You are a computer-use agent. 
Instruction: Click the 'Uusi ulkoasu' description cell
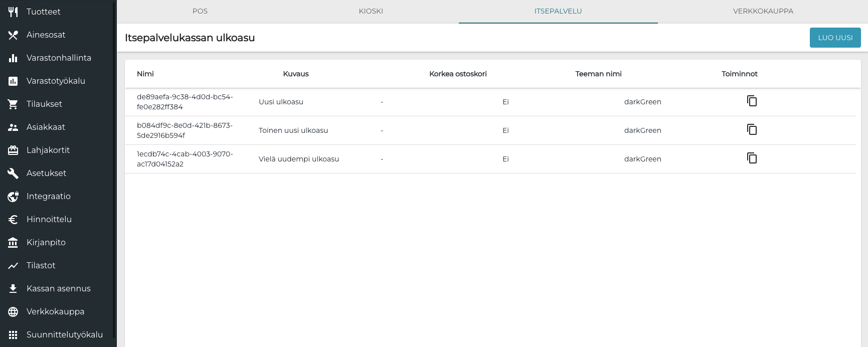pyautogui.click(x=281, y=102)
